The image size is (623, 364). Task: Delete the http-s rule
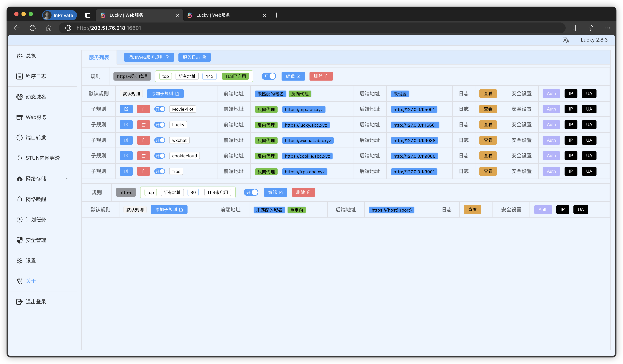click(303, 192)
